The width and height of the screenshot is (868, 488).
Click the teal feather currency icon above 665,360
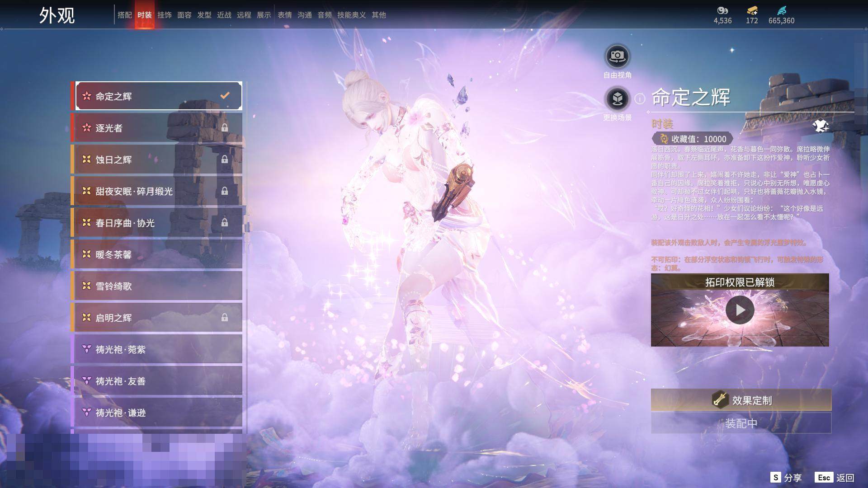pyautogui.click(x=782, y=10)
